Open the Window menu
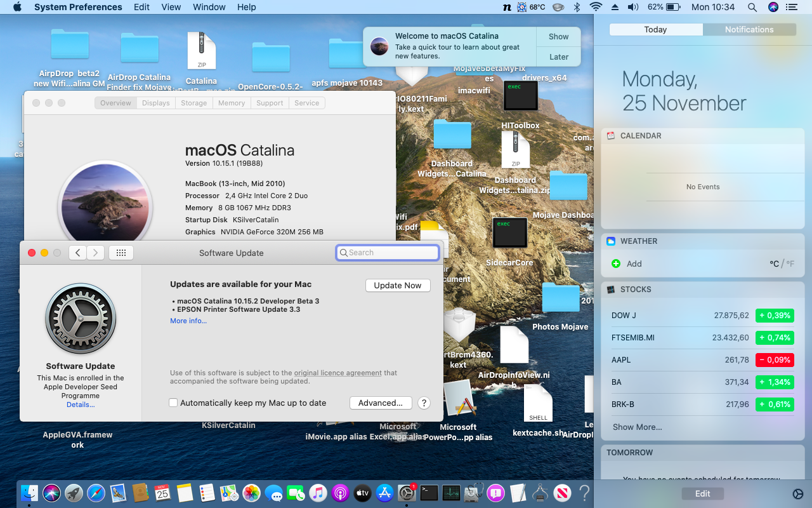The image size is (812, 508). click(209, 7)
